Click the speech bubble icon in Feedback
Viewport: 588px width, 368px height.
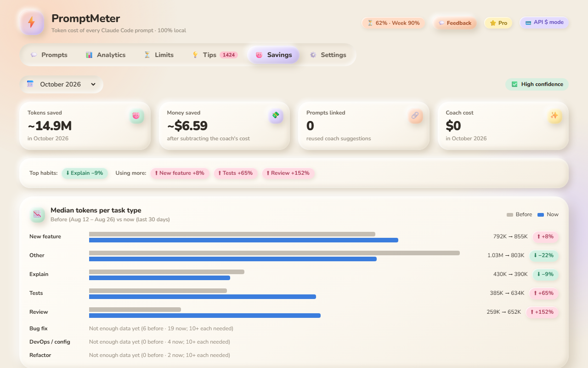[441, 23]
